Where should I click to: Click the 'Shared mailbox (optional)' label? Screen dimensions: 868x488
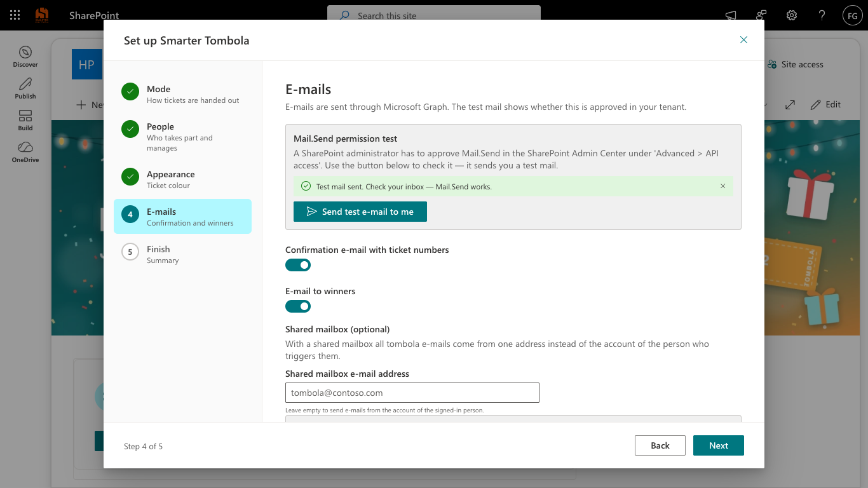tap(337, 329)
